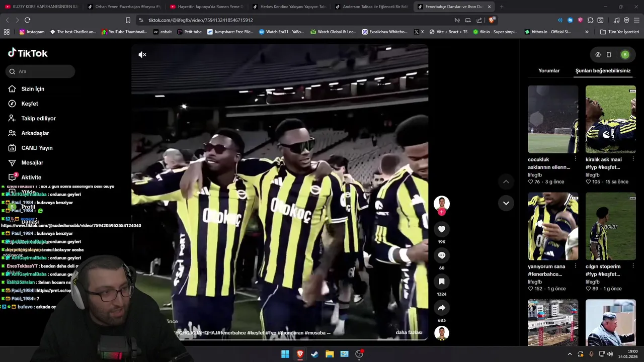This screenshot has height=362, width=644.
Task: Open Petit tube bookmark
Action: pos(189,32)
